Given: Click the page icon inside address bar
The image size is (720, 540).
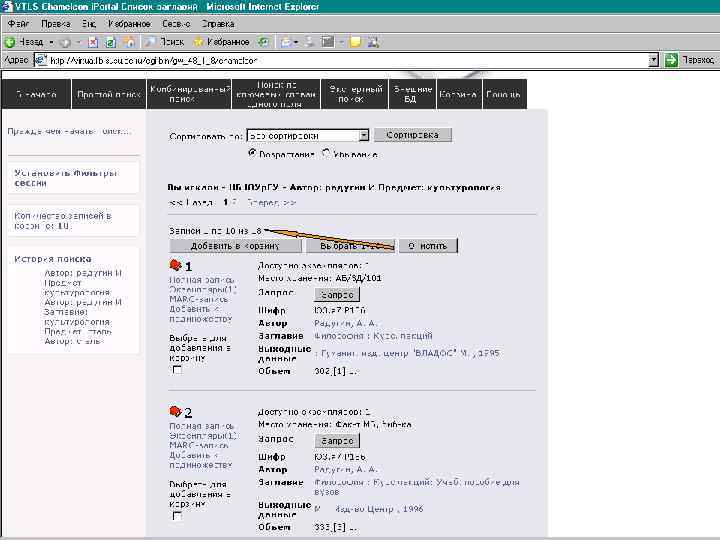Looking at the screenshot, I should coord(41,60).
